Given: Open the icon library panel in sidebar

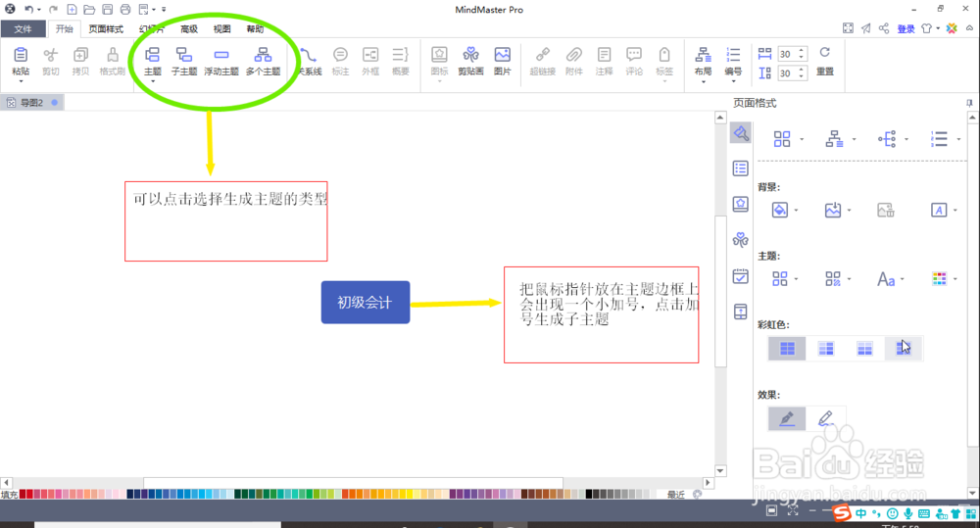Looking at the screenshot, I should [x=741, y=204].
